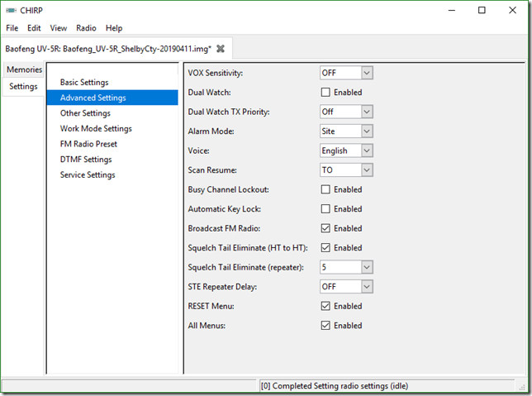Disable Broadcast FM Radio checkbox
Screen dimensions: 532x396
pyautogui.click(x=325, y=228)
